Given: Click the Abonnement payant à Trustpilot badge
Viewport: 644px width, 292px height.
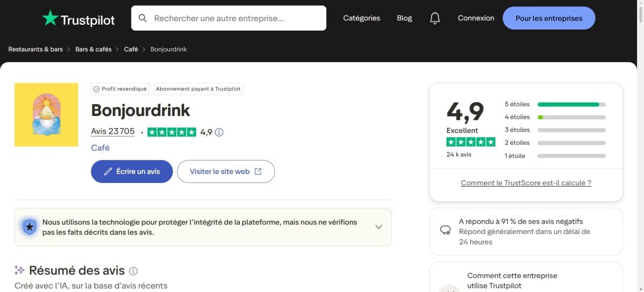Looking at the screenshot, I should [x=199, y=89].
